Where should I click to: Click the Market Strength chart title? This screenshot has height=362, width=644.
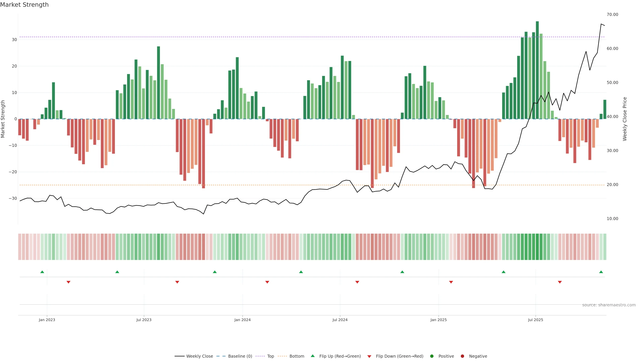coord(24,5)
